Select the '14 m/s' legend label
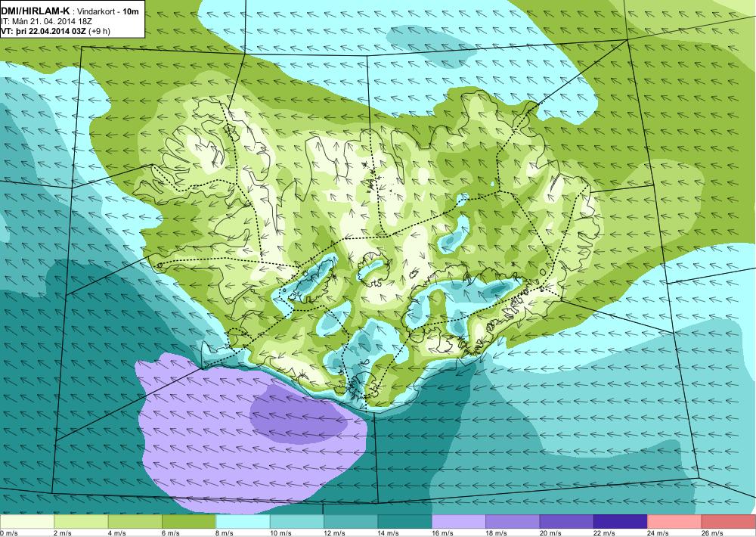This screenshot has height=537, width=756. click(x=389, y=532)
